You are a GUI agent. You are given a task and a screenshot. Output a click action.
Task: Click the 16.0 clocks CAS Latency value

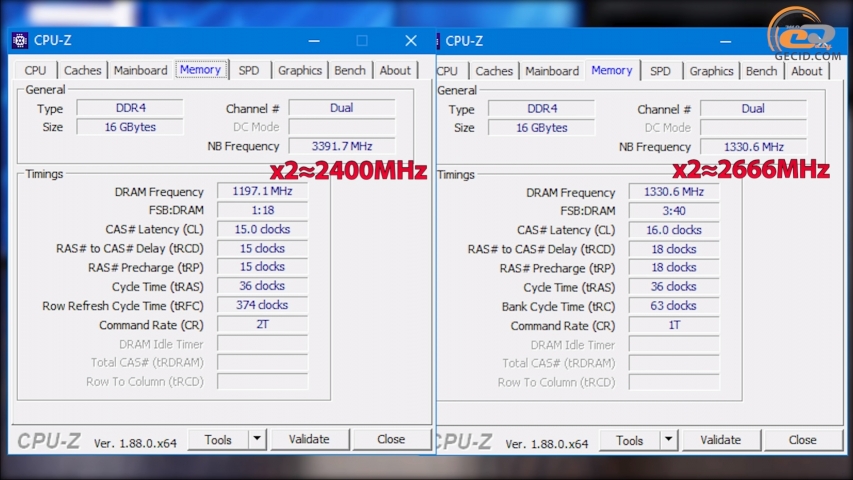[x=674, y=230]
